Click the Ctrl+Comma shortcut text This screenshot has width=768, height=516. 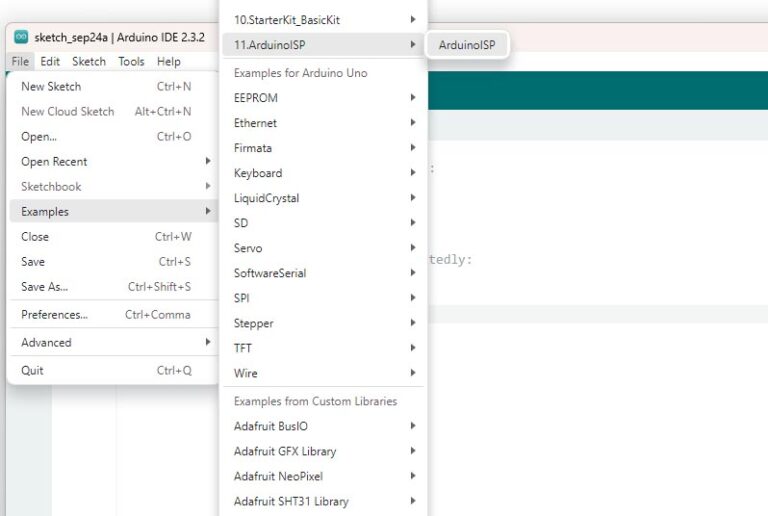pyautogui.click(x=158, y=315)
